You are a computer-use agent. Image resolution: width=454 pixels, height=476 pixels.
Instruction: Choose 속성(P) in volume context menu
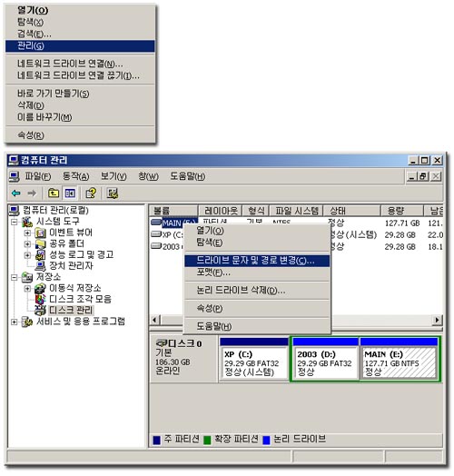coord(257,309)
